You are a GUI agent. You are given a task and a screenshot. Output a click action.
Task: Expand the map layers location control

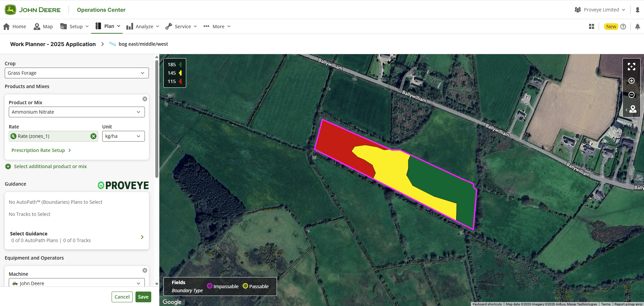[x=632, y=109]
